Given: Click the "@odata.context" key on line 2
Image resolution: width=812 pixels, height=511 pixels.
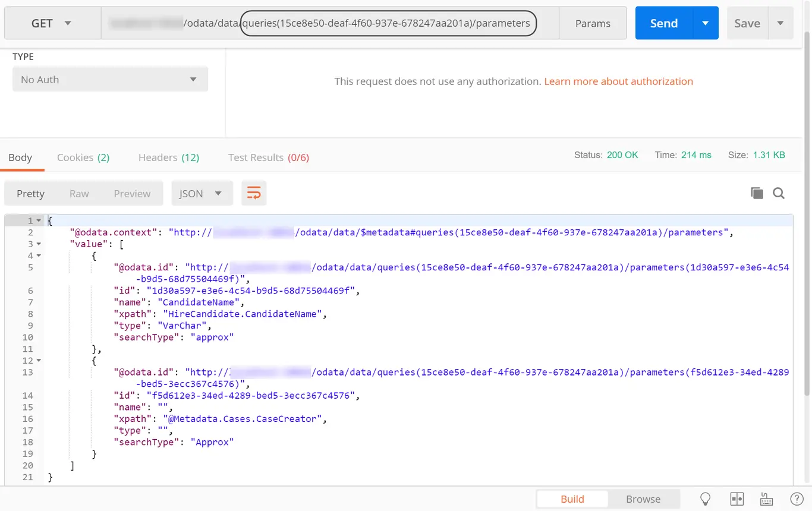Looking at the screenshot, I should pos(114,232).
